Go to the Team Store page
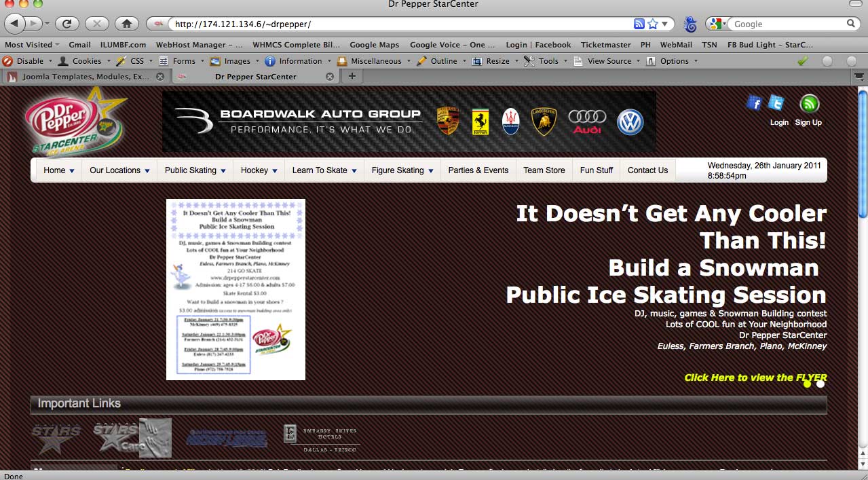Screen dimensions: 868x480 [544, 170]
